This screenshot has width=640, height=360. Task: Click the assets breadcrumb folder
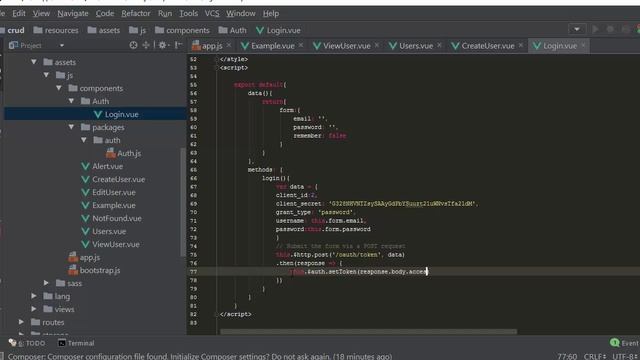[x=104, y=30]
